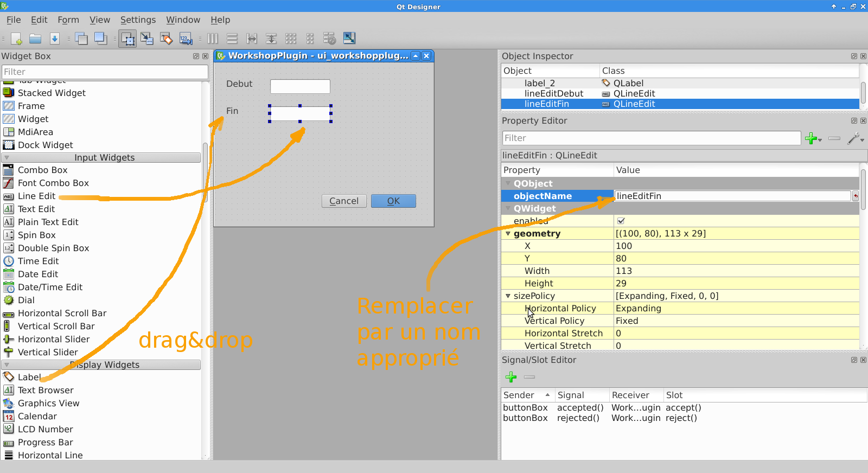
Task: Click the Save Form toolbar icon
Action: point(54,39)
